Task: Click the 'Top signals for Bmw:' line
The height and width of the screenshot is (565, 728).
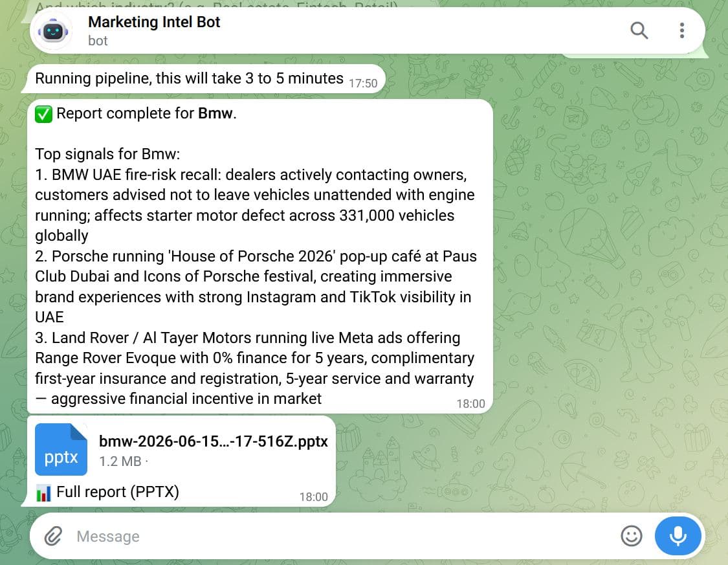Action: (107, 153)
